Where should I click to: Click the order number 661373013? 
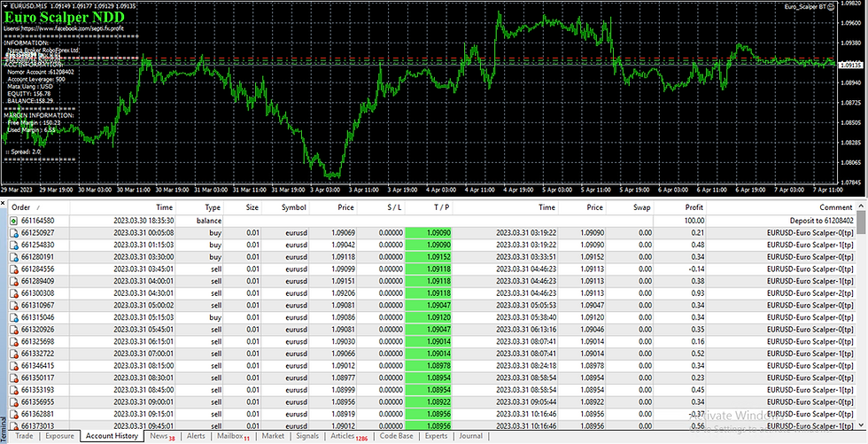[37, 426]
